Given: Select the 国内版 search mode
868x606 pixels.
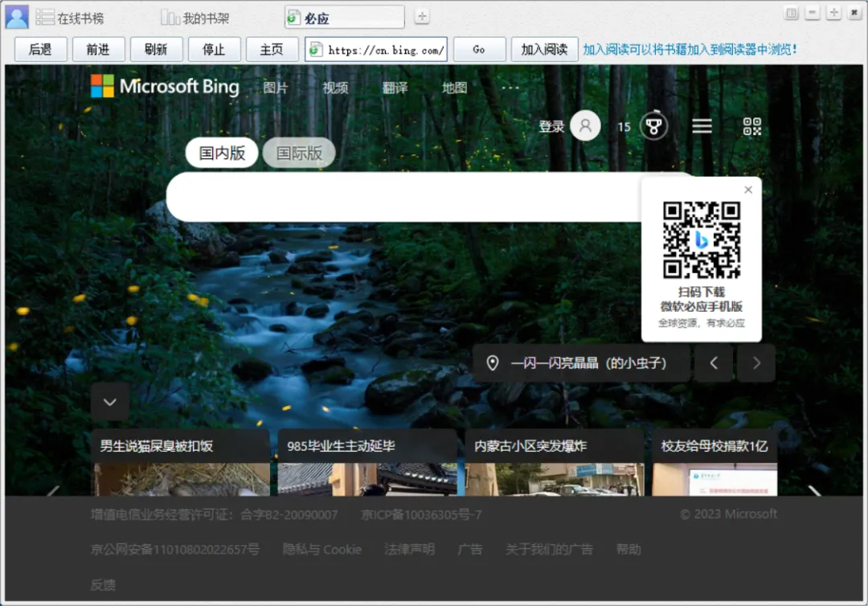Looking at the screenshot, I should point(222,153).
